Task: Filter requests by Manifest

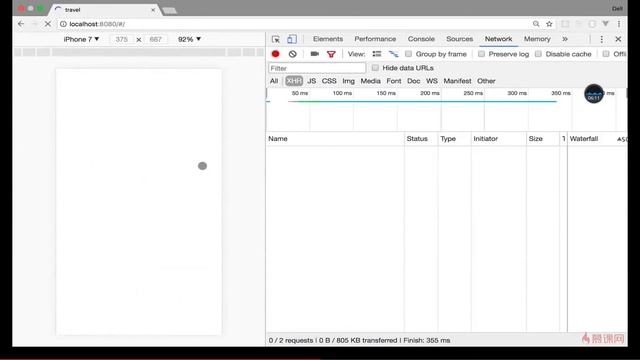Action: pos(457,81)
